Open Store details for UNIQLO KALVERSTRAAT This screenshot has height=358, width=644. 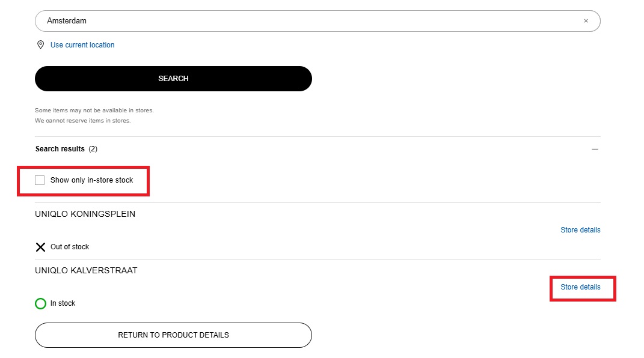[x=580, y=287]
